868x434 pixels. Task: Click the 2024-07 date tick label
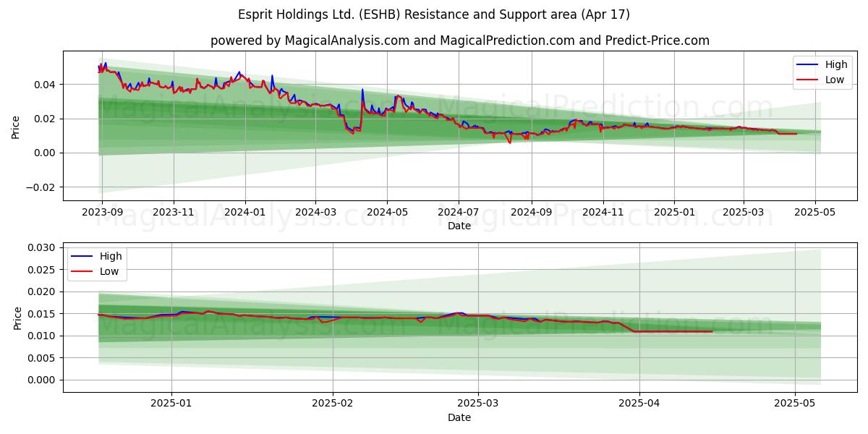tap(459, 212)
